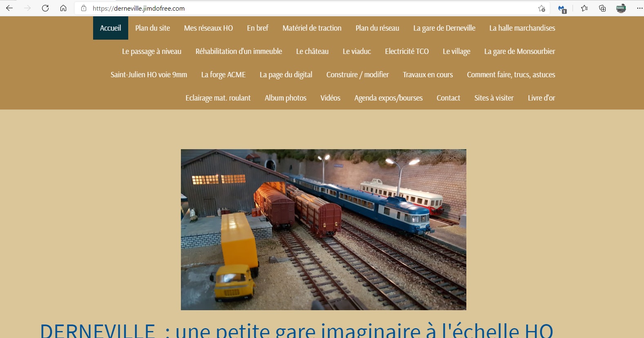Click the browser forward arrow

(x=27, y=8)
